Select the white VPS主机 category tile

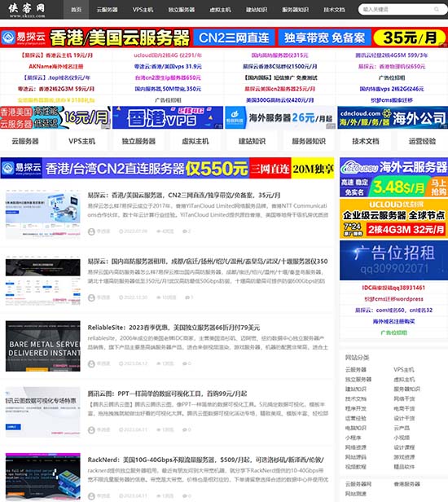[x=82, y=141]
